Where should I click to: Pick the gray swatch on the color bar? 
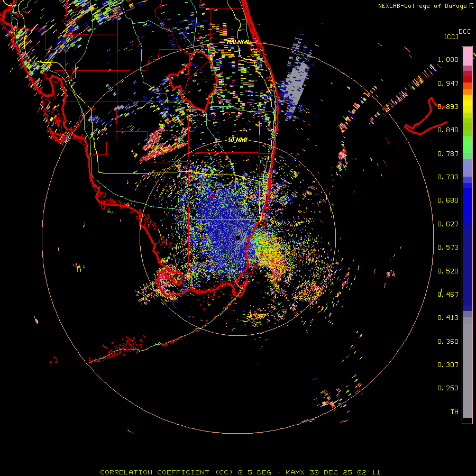467,368
